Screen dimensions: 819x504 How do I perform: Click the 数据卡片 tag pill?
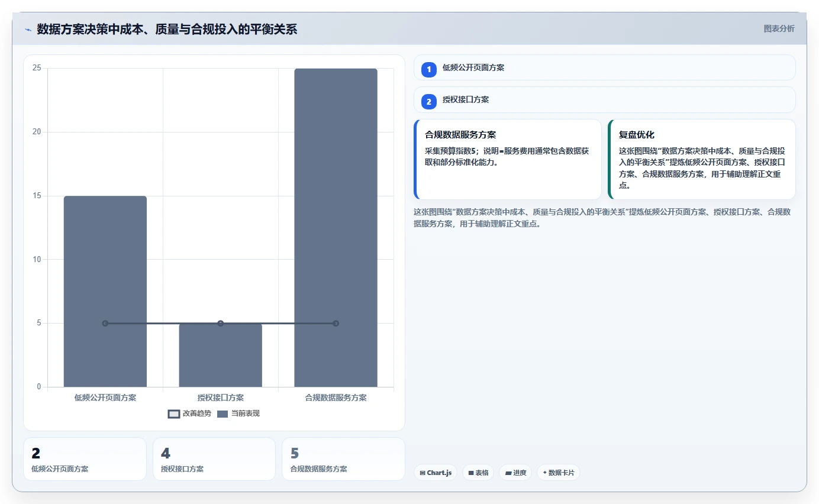559,473
